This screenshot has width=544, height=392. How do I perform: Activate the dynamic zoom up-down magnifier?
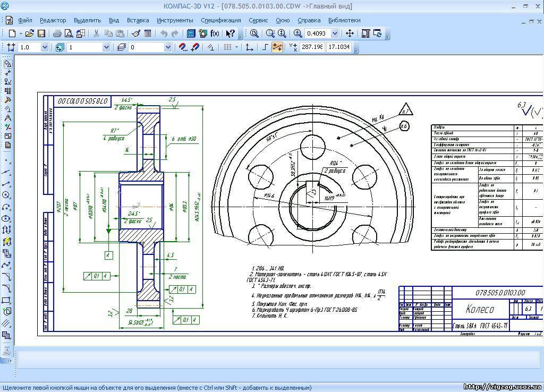point(282,33)
